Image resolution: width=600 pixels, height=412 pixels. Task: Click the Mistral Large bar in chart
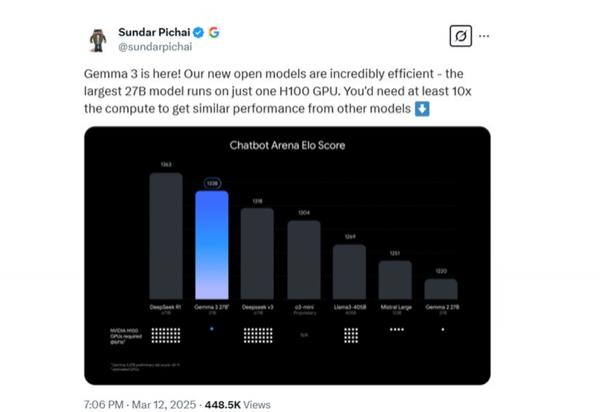click(x=395, y=281)
